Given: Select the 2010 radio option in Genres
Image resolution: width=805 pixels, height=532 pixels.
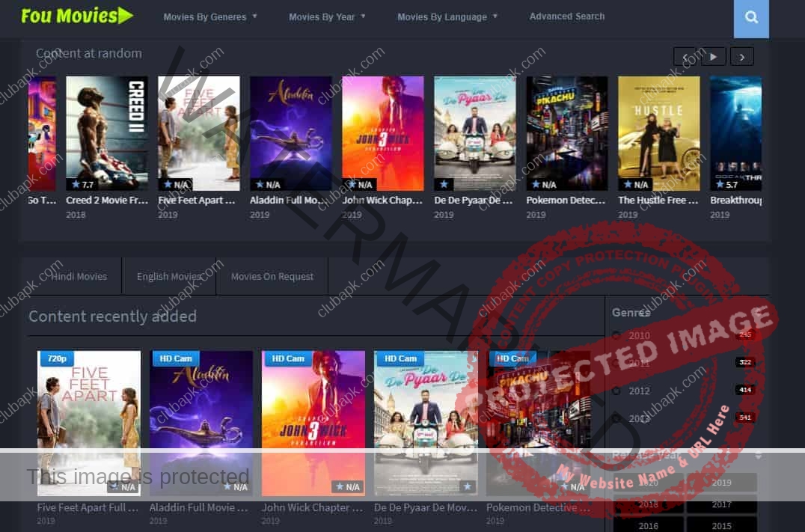Looking at the screenshot, I should (x=616, y=335).
